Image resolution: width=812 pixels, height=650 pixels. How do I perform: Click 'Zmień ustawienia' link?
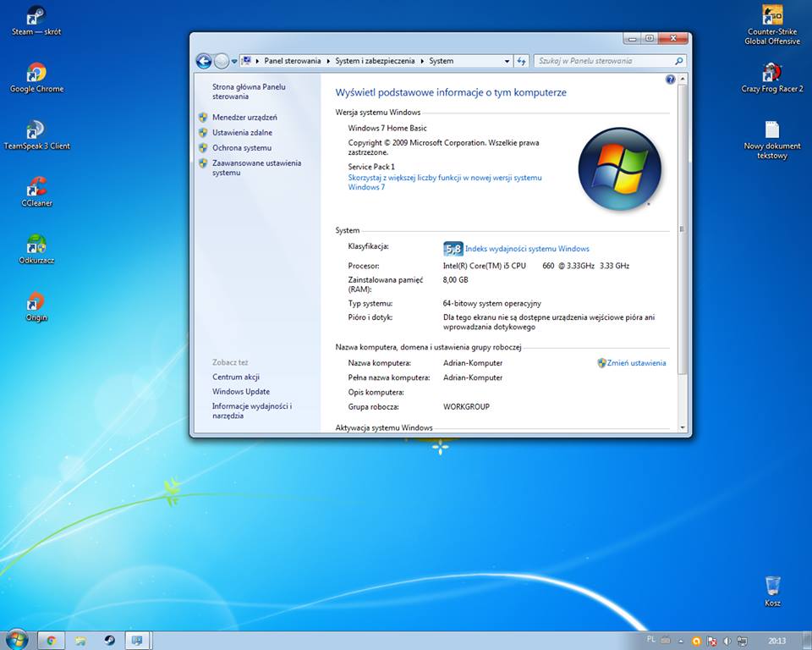(x=636, y=363)
